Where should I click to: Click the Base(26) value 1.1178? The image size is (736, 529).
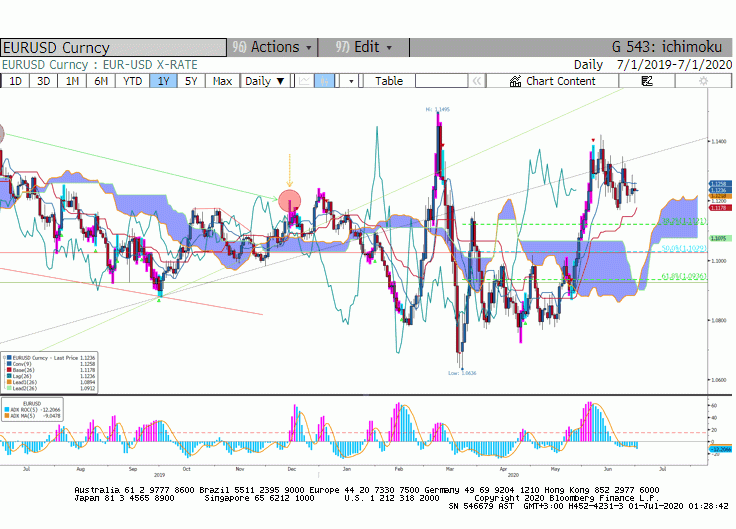point(87,370)
